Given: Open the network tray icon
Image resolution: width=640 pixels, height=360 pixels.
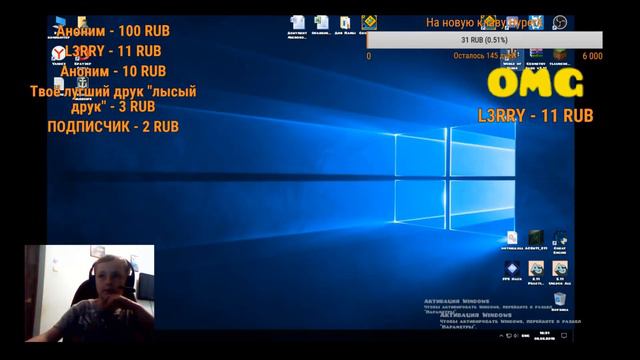Looking at the screenshot, I should pos(509,336).
